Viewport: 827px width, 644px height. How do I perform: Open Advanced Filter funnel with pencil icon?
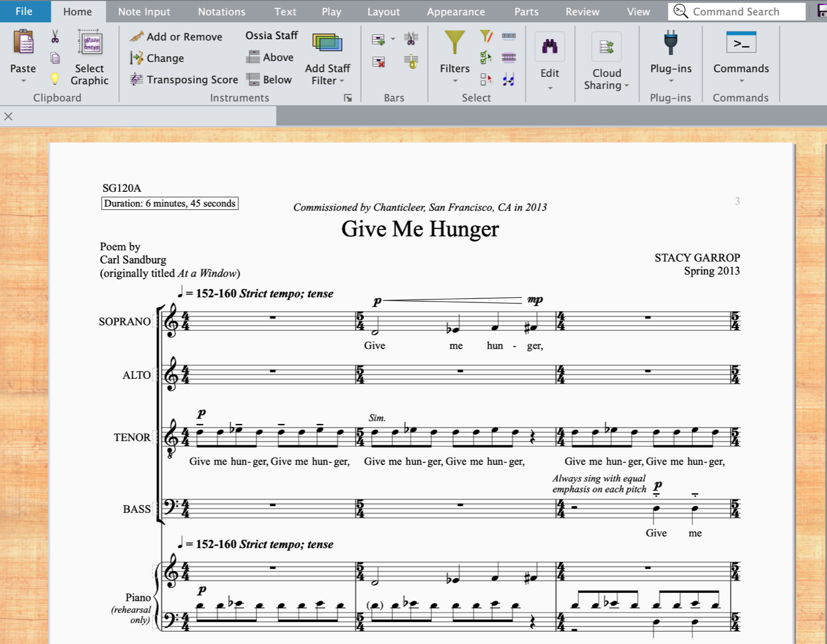coord(486,37)
